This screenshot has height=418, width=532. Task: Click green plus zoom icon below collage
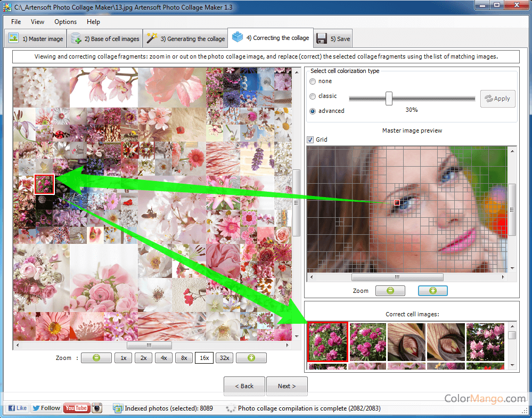[x=251, y=358]
